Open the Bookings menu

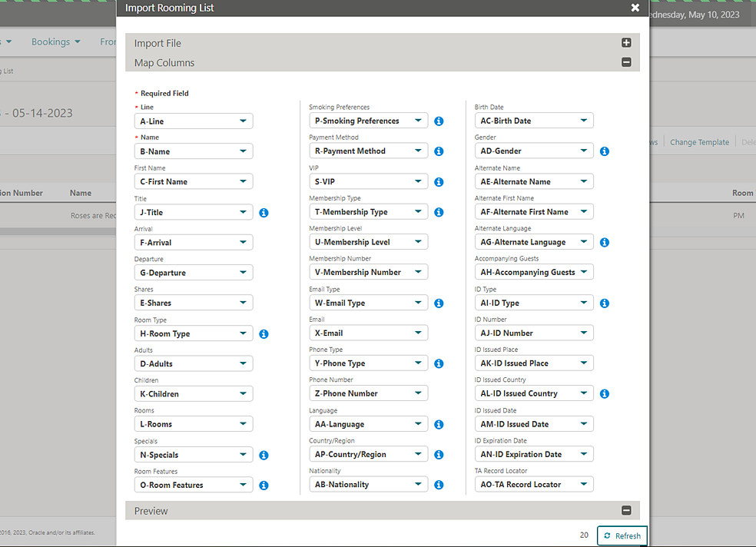coord(55,42)
